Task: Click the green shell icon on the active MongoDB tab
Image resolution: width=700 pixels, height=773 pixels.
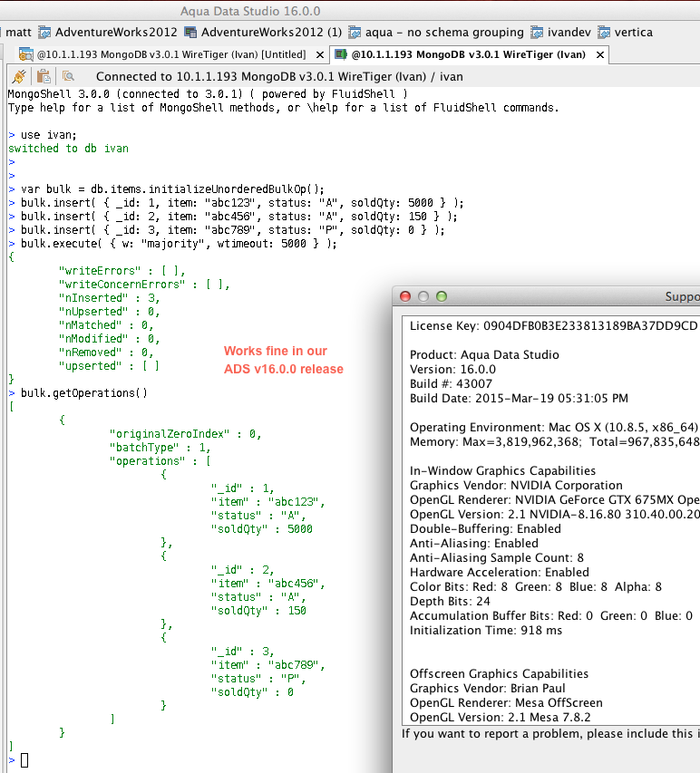Action: tap(340, 54)
